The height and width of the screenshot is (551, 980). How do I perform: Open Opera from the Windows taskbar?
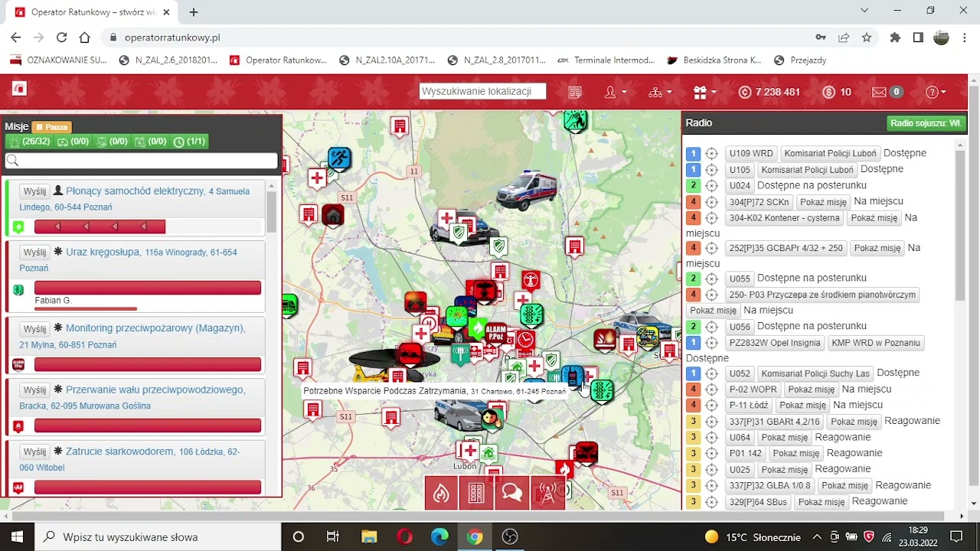click(404, 536)
